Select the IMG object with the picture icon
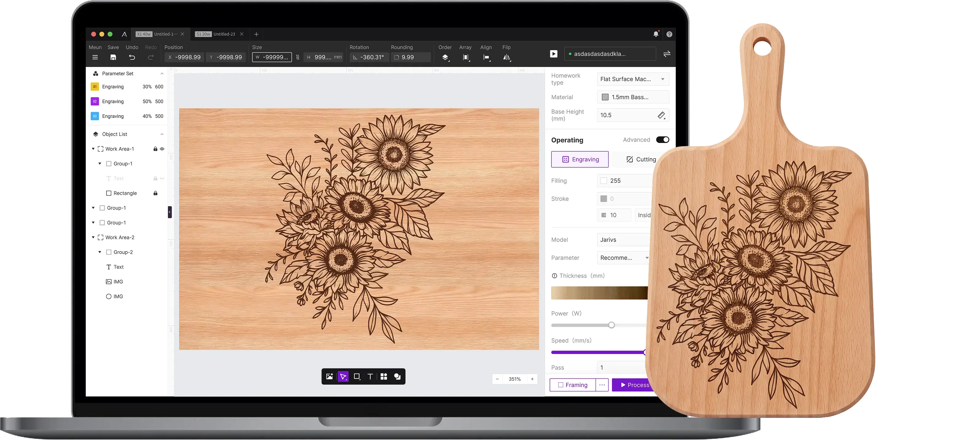This screenshot has width=980, height=440. [115, 282]
